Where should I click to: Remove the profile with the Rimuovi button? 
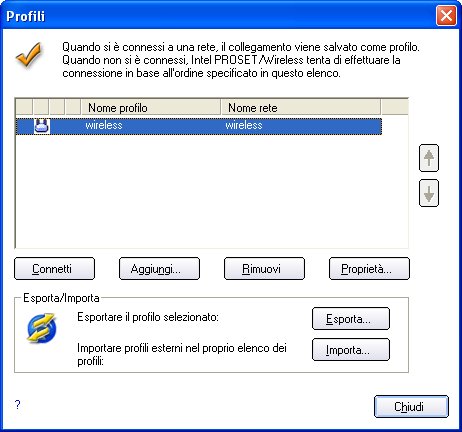(x=264, y=268)
